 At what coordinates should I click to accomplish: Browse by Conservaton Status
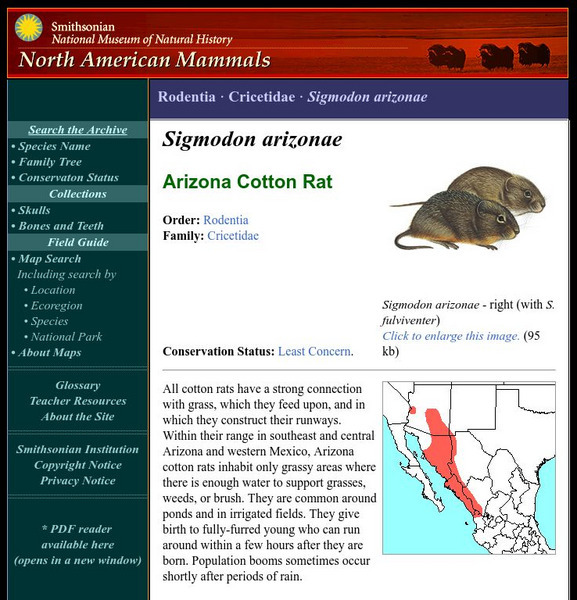tap(68, 178)
